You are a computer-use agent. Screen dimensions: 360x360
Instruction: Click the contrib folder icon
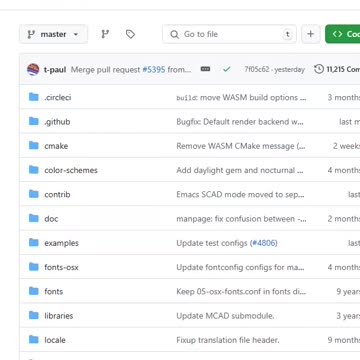34,194
